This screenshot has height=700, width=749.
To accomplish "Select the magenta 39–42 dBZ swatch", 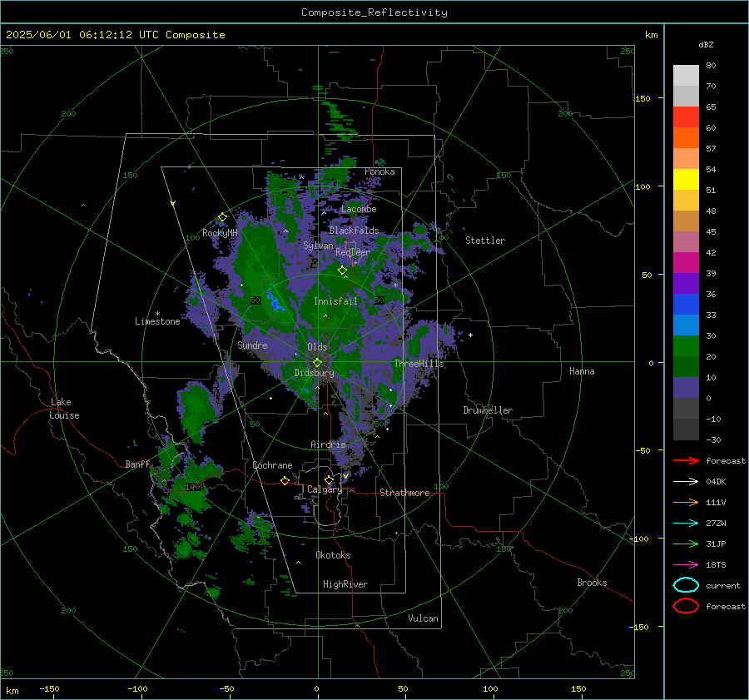I will [686, 262].
